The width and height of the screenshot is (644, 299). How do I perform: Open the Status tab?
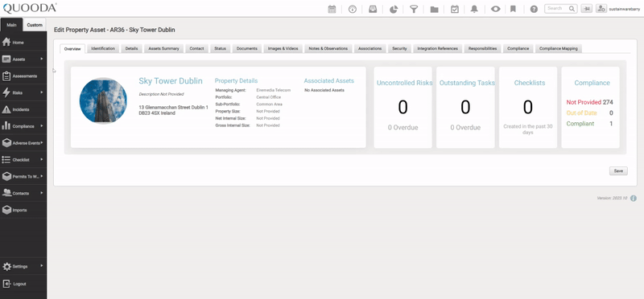point(220,48)
